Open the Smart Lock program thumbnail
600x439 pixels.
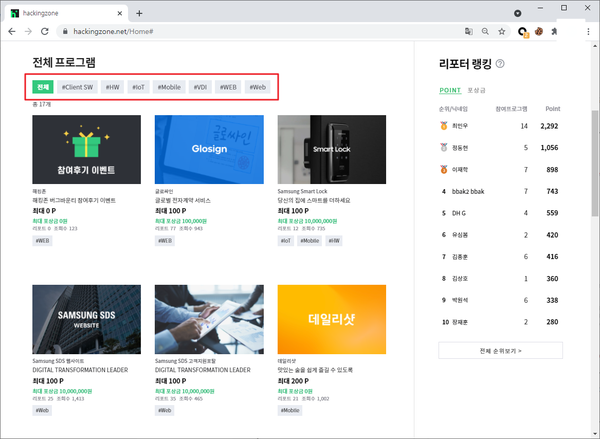coord(332,149)
